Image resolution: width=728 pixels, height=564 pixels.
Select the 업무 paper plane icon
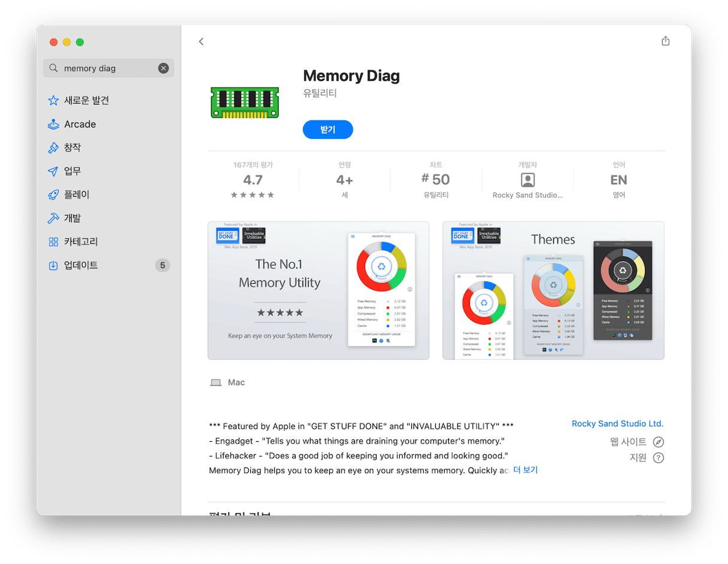53,171
